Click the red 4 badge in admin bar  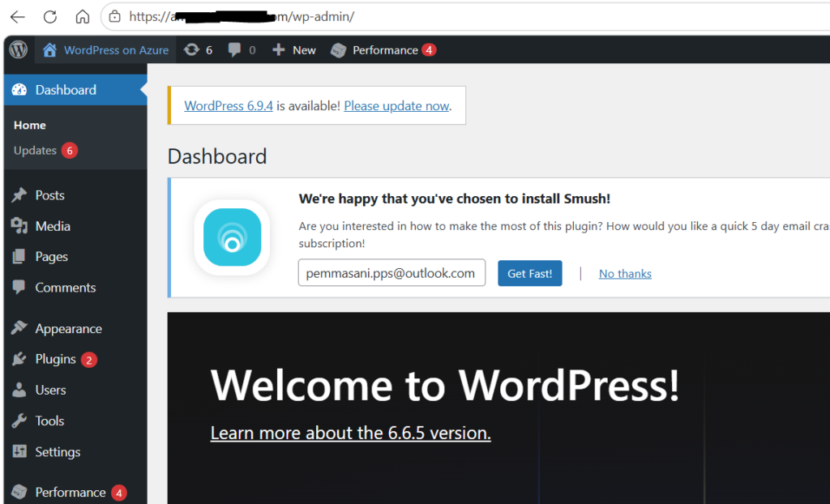[x=429, y=49]
